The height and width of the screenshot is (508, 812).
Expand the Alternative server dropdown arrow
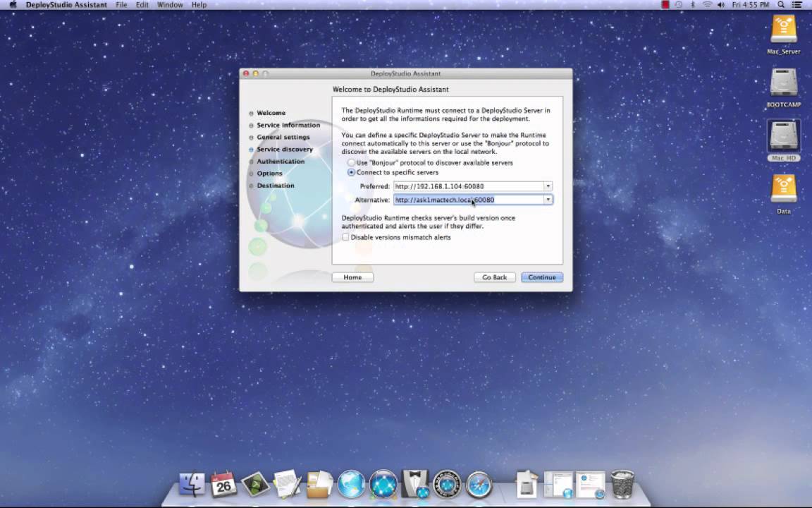pyautogui.click(x=548, y=200)
